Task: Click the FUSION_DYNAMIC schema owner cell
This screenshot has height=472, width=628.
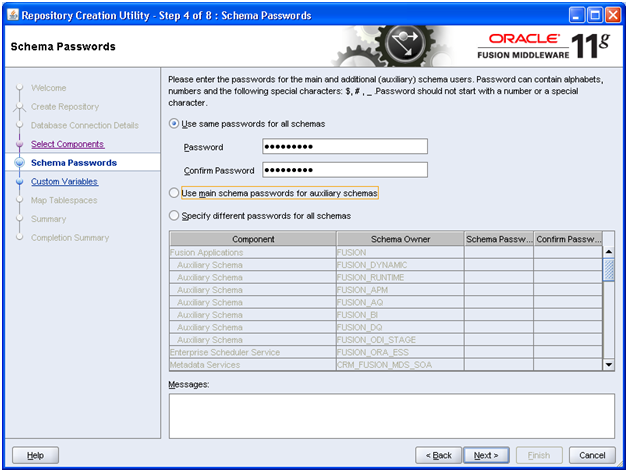Action: 401,265
